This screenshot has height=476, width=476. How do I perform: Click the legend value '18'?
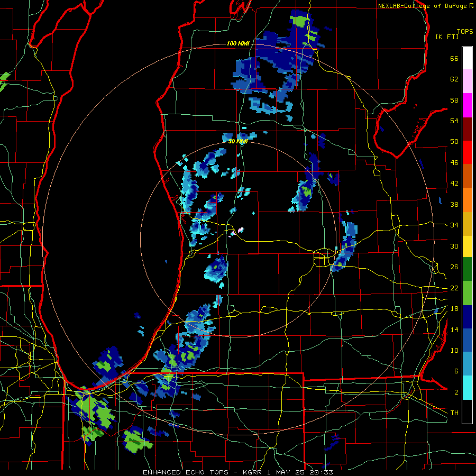coord(454,309)
